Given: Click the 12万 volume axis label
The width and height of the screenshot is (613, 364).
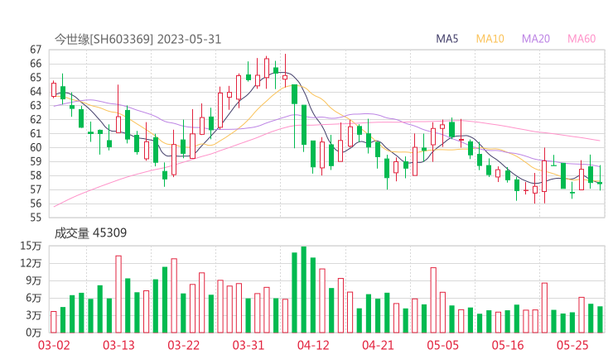Looking at the screenshot, I should pos(31,263).
